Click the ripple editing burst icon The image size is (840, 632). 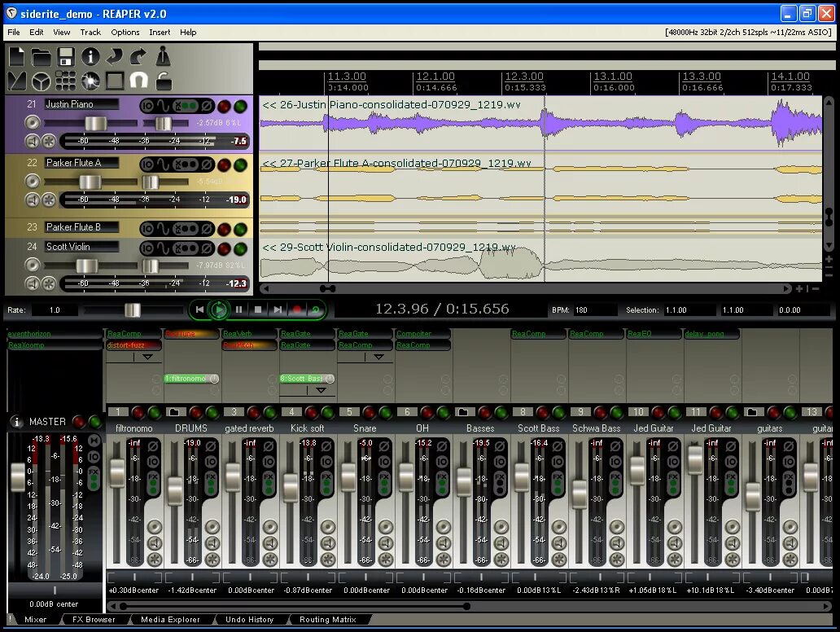(x=90, y=81)
